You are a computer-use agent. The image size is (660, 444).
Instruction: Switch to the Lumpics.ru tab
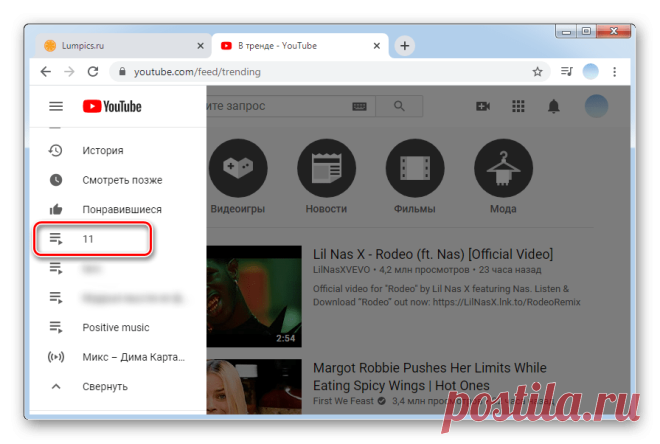click(123, 45)
